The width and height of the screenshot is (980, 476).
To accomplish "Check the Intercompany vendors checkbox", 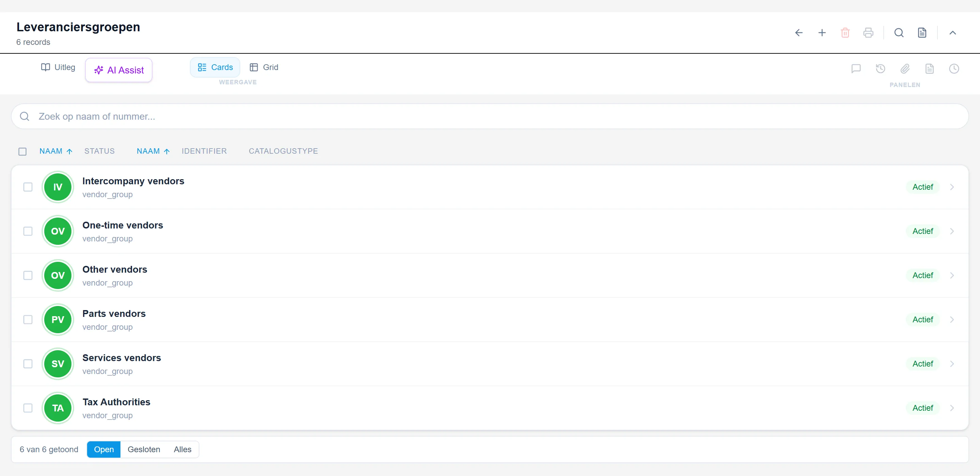I will coord(28,187).
